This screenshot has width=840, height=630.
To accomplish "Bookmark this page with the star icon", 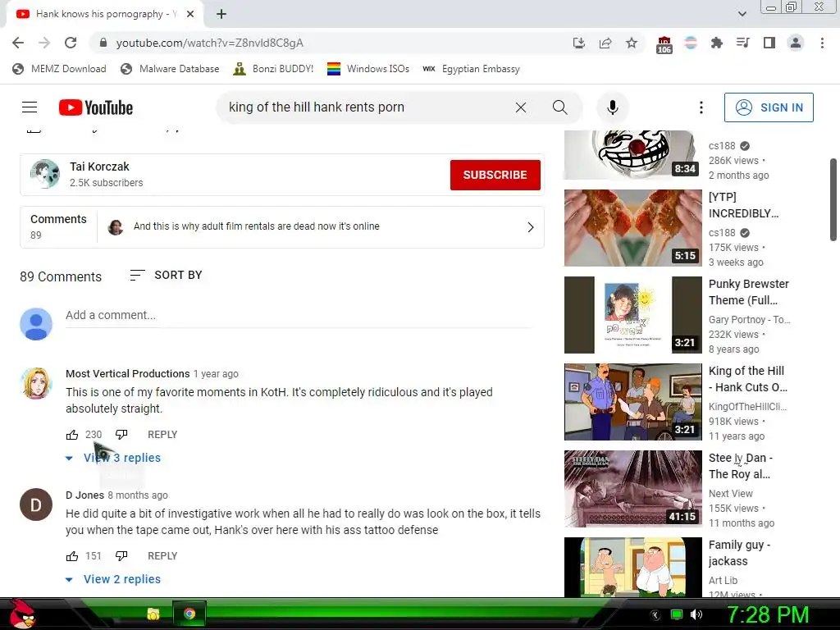I will 632,43.
